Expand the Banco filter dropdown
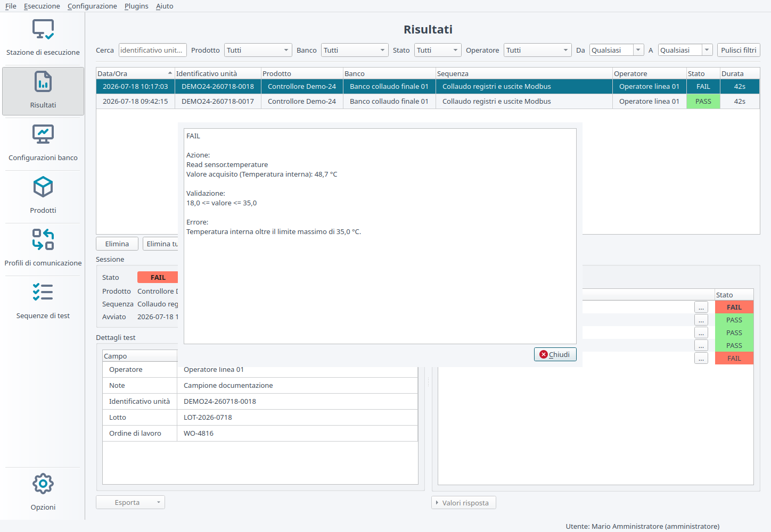 tap(355, 50)
